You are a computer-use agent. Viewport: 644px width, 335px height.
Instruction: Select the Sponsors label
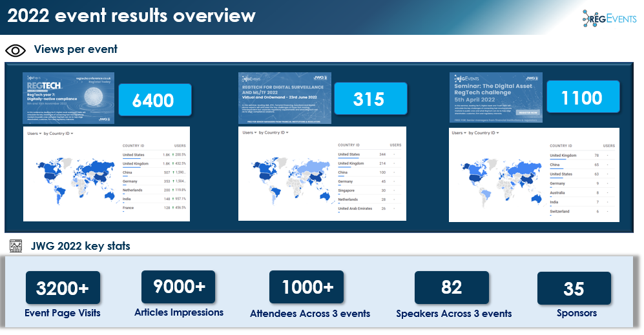pos(577,313)
